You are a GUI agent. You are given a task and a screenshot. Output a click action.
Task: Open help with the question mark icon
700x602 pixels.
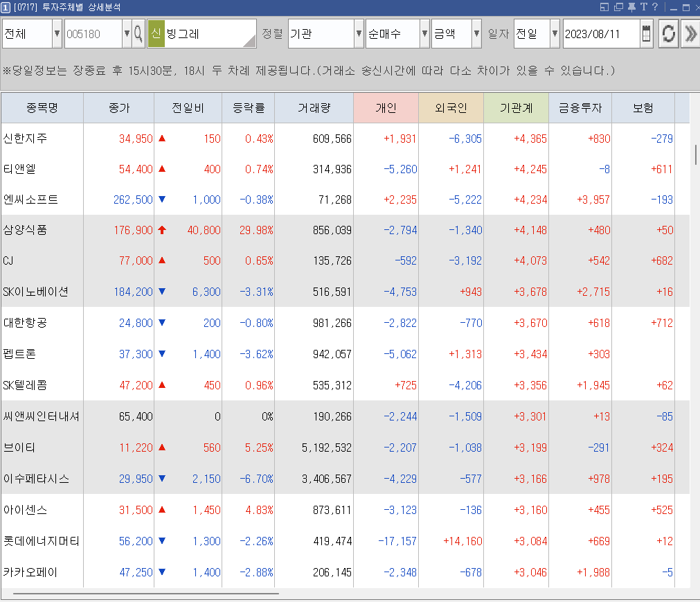655,7
